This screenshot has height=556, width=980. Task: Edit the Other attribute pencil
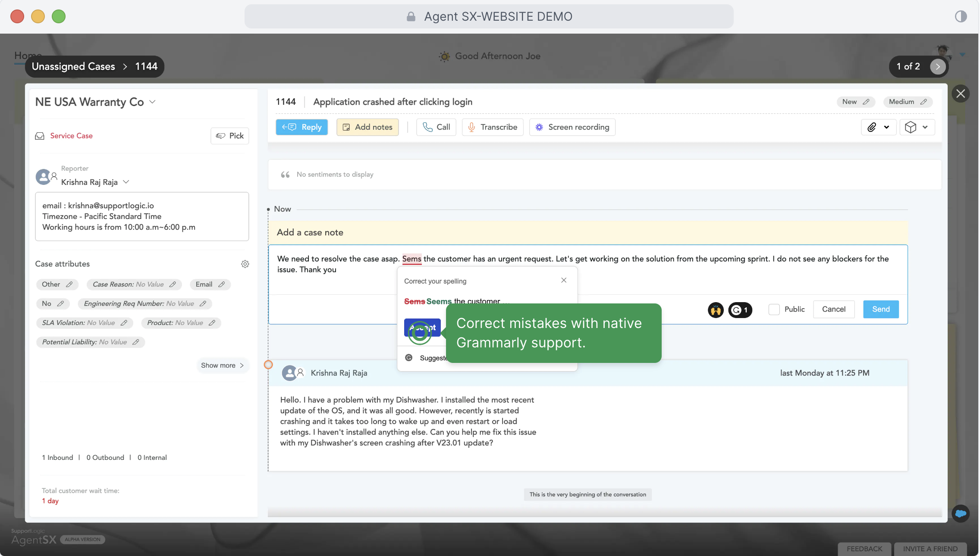point(69,284)
